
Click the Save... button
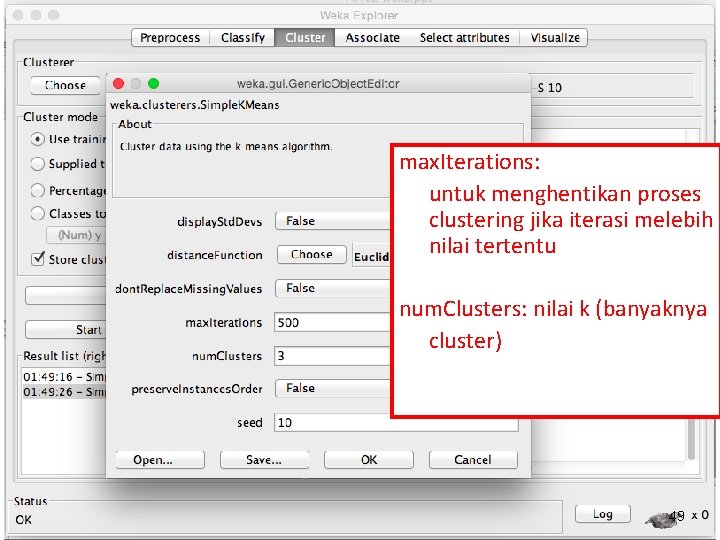(x=264, y=460)
